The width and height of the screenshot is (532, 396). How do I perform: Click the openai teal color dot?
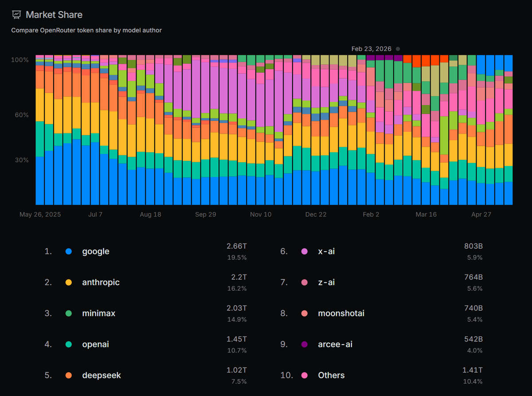(x=69, y=344)
